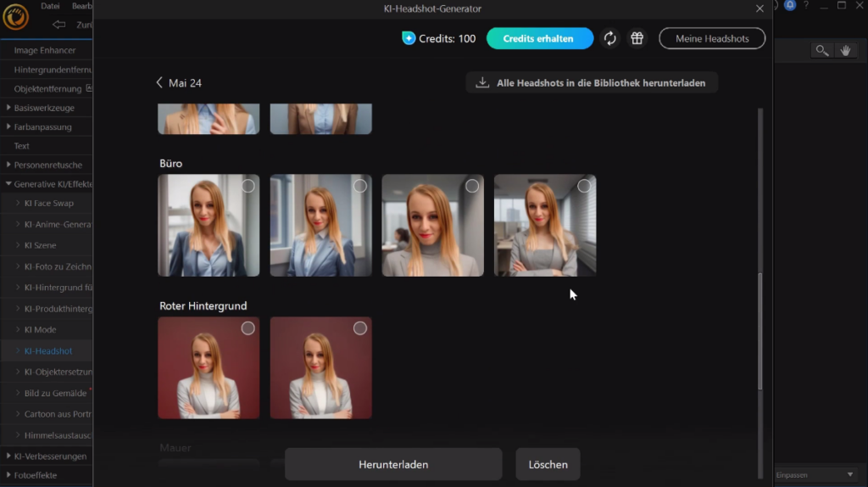This screenshot has height=487, width=868.
Task: Select KI Mode in sidebar
Action: point(41,329)
